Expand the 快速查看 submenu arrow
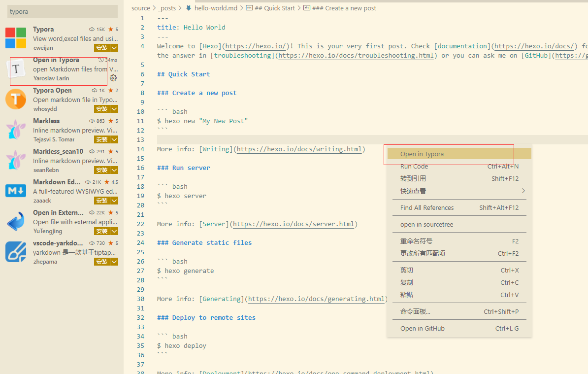Image resolution: width=588 pixels, height=374 pixels. (x=523, y=191)
